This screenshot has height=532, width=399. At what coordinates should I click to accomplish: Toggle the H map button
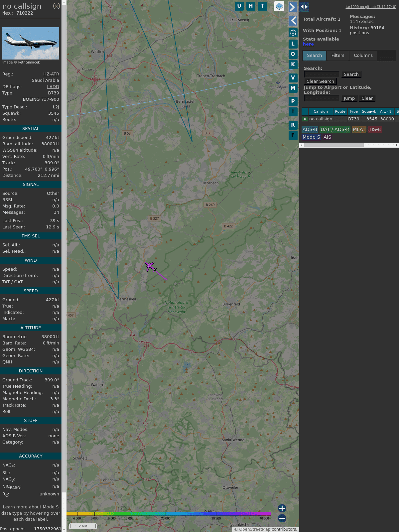pos(251,6)
